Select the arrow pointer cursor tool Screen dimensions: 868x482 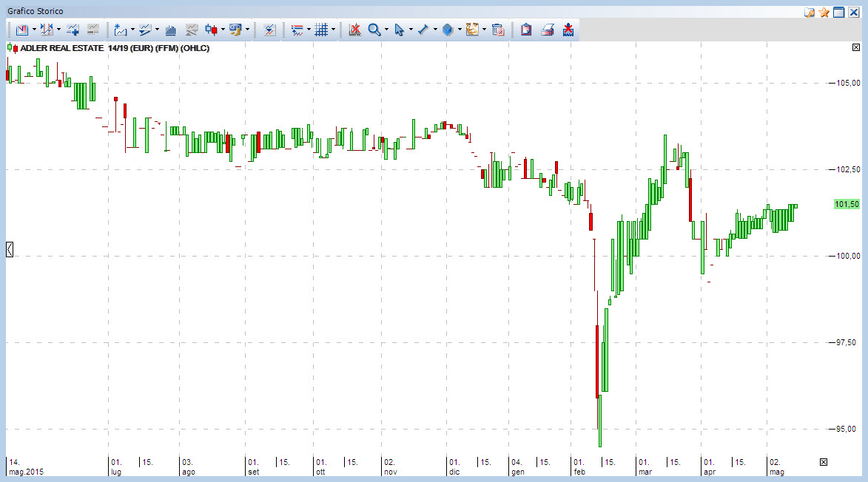399,30
